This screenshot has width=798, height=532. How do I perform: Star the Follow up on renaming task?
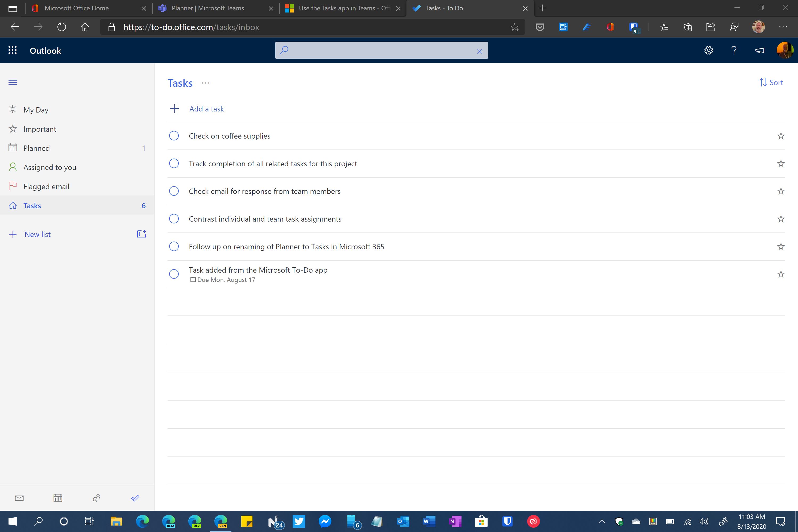tap(781, 246)
